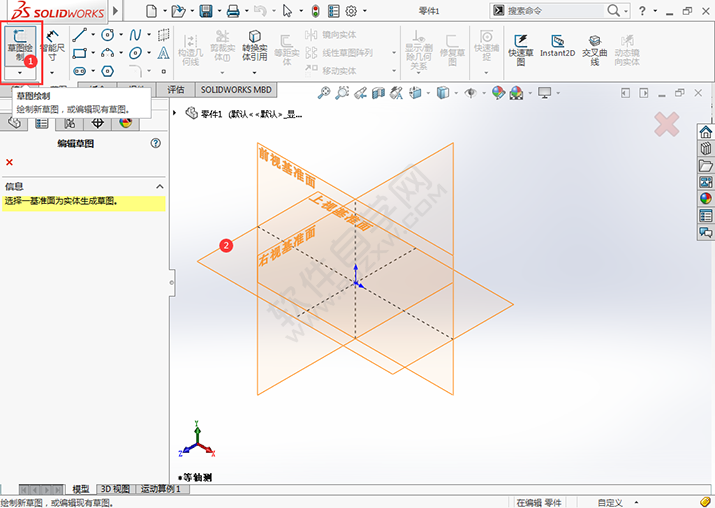This screenshot has height=508, width=715.
Task: Click Convert Entities (转换实体引用)
Action: [x=254, y=46]
